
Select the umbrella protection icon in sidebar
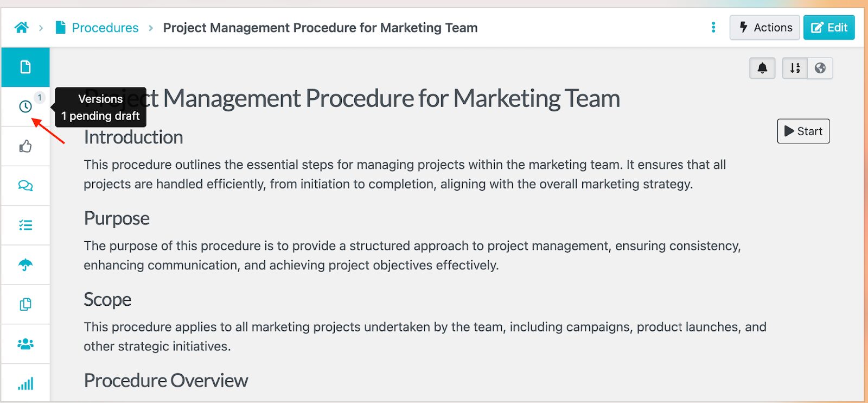pyautogui.click(x=25, y=265)
